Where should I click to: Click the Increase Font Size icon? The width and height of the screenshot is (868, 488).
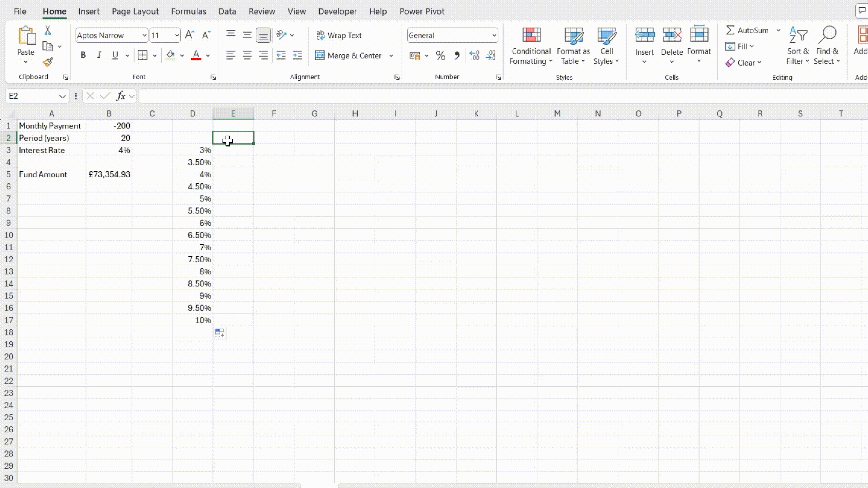click(x=189, y=35)
